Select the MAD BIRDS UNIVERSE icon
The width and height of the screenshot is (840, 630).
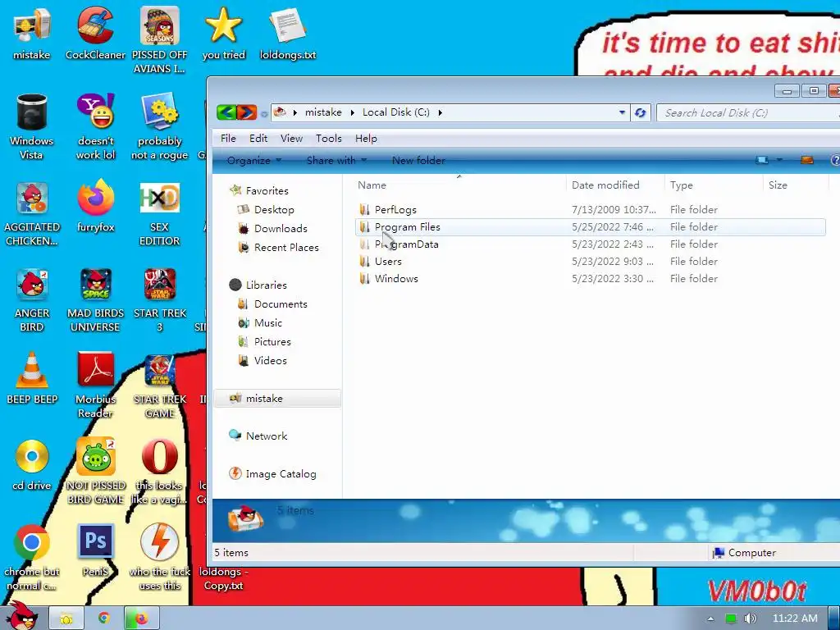pos(95,299)
